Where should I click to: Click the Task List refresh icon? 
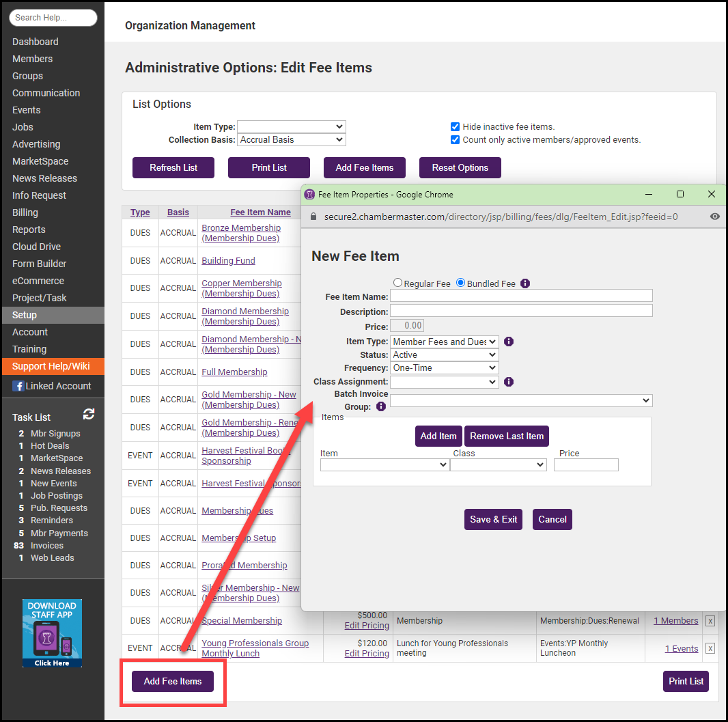pos(89,415)
